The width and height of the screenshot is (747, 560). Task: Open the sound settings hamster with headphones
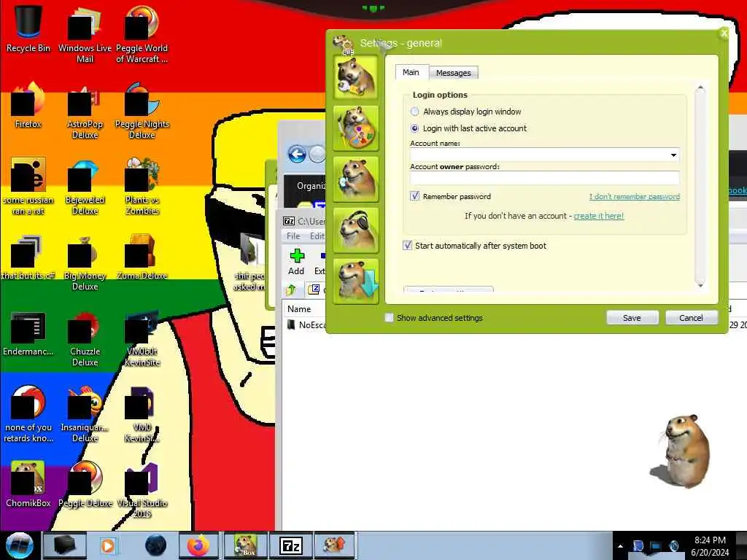point(356,230)
